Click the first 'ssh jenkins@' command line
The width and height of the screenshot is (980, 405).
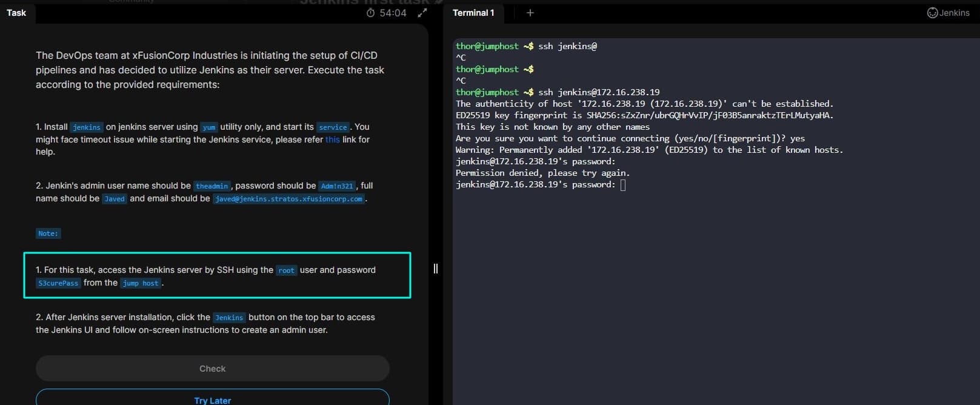[x=526, y=46]
